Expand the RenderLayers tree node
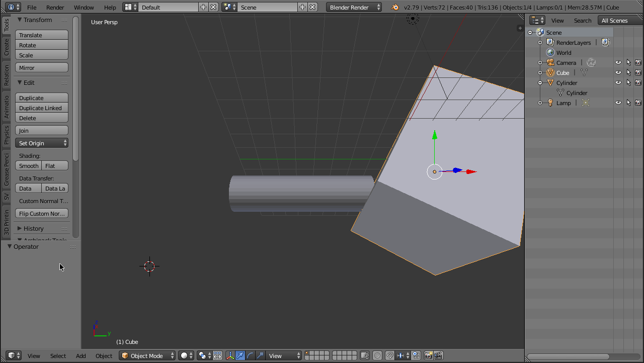This screenshot has height=363, width=644. (x=540, y=42)
